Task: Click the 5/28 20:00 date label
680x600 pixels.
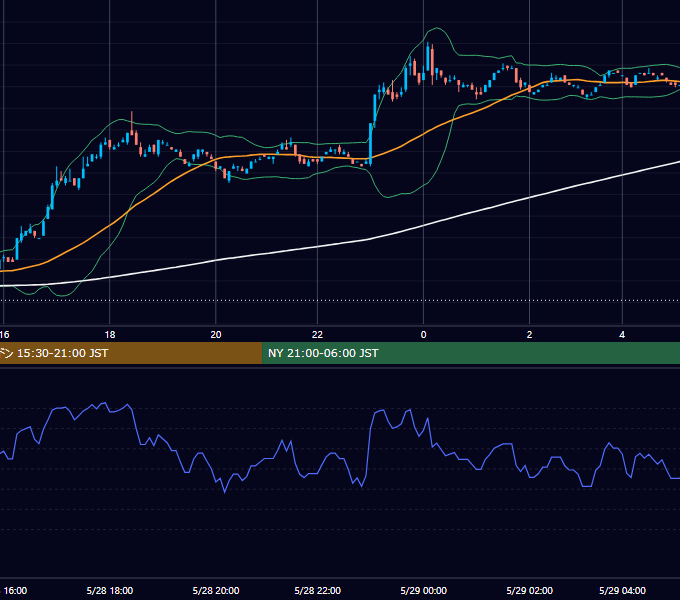Action: pos(216,590)
